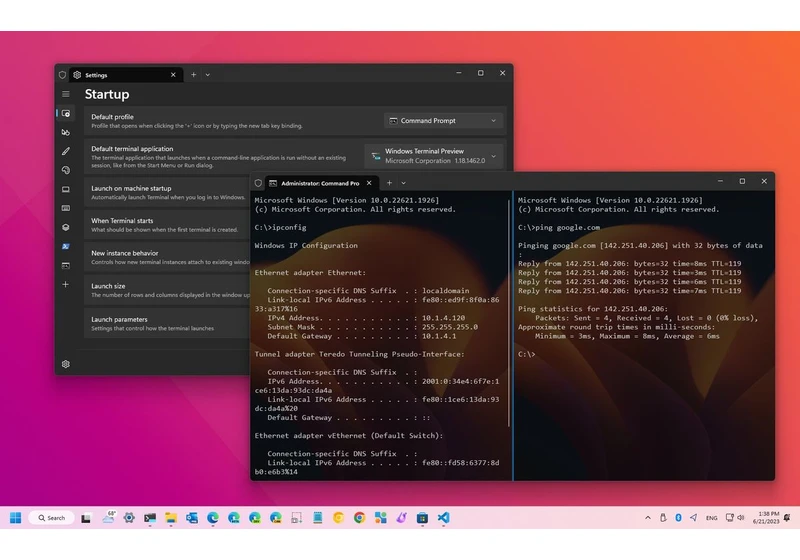
Task: Open the hamburger navigation menu in Settings
Action: [x=66, y=94]
